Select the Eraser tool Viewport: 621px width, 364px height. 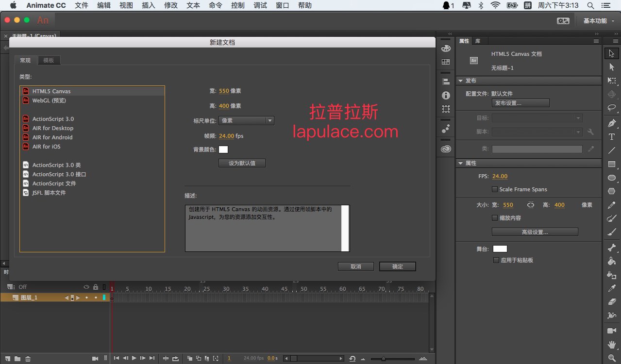tap(612, 302)
